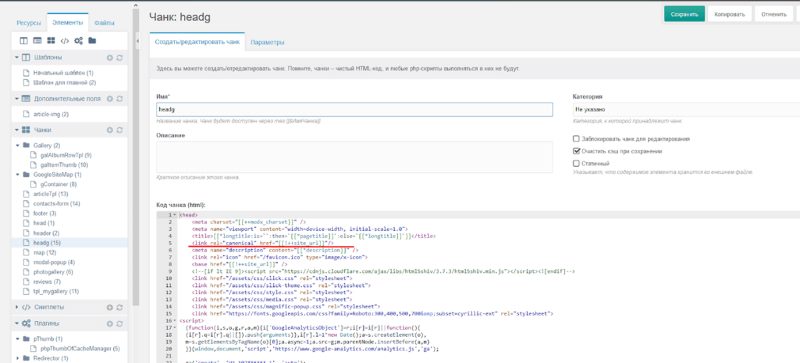Toggle the Статичный checkbox
This screenshot has width=800, height=363.
click(577, 164)
